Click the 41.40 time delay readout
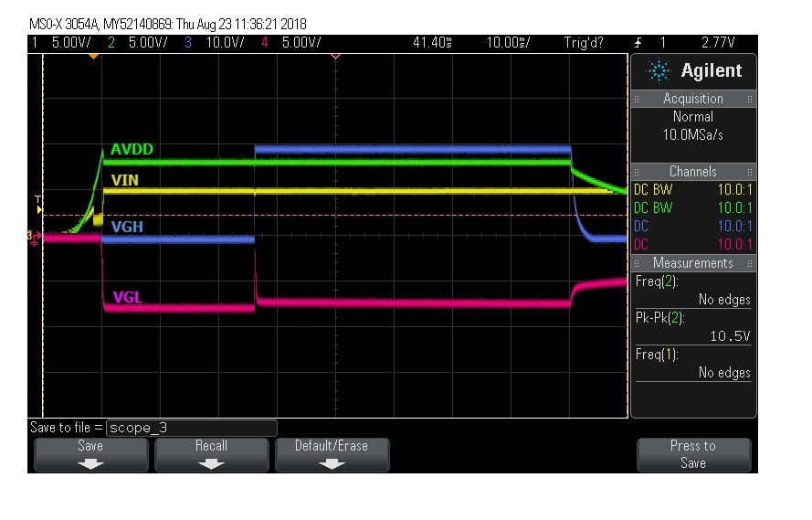812x520 pixels. click(x=432, y=42)
